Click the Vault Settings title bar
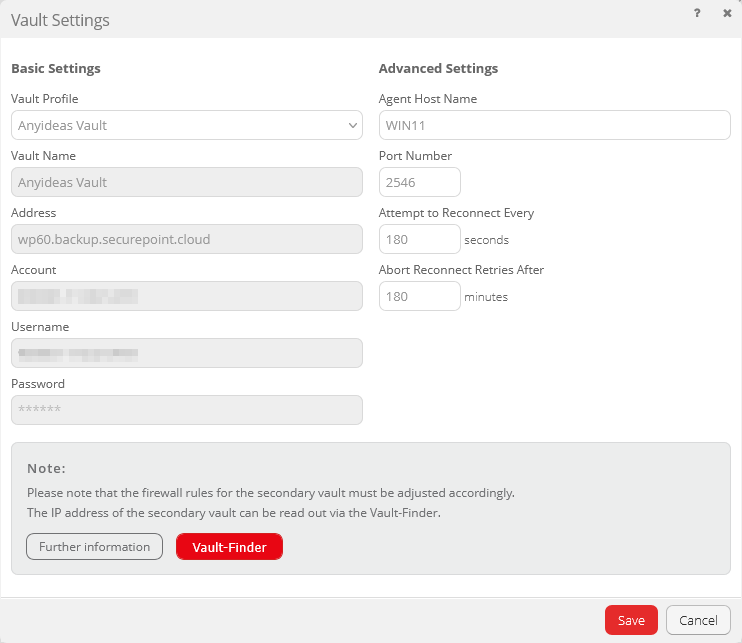742x643 pixels. (x=300, y=20)
